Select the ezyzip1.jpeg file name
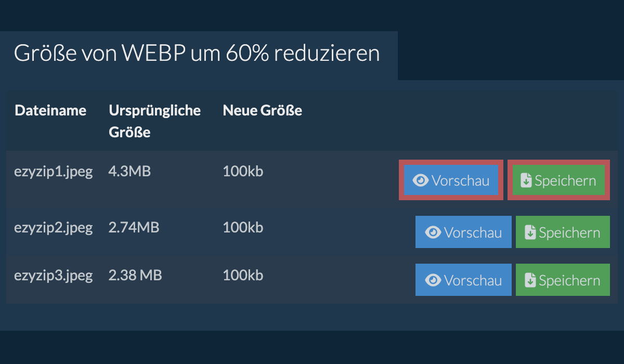This screenshot has width=624, height=364. [53, 172]
